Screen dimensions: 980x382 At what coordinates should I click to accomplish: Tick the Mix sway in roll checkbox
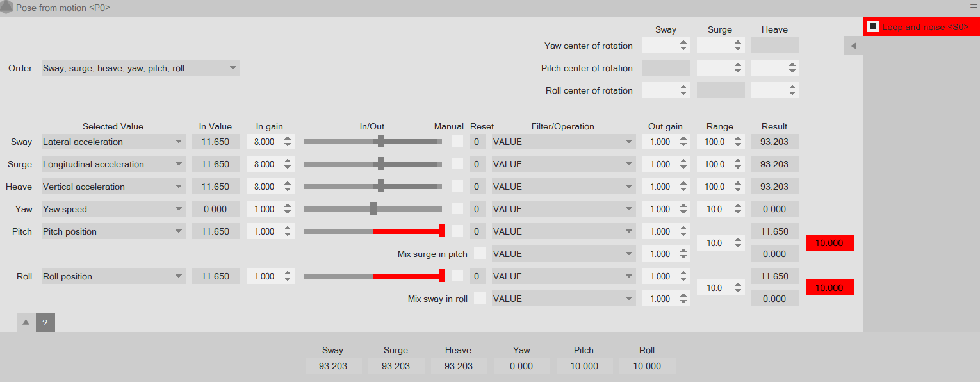point(480,299)
